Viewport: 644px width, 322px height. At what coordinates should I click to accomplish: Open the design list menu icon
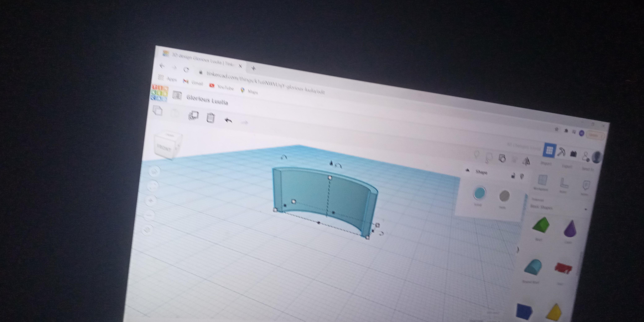click(177, 96)
